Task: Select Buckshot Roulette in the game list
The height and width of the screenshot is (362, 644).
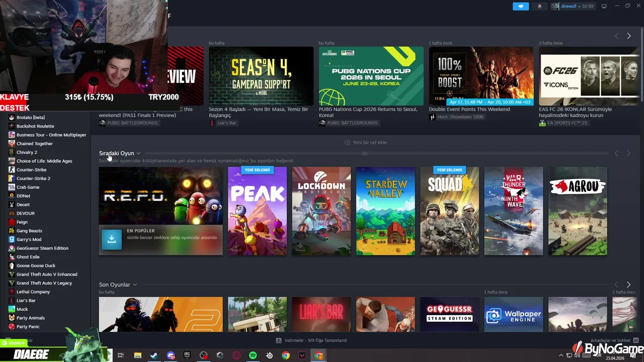Action: pos(35,126)
